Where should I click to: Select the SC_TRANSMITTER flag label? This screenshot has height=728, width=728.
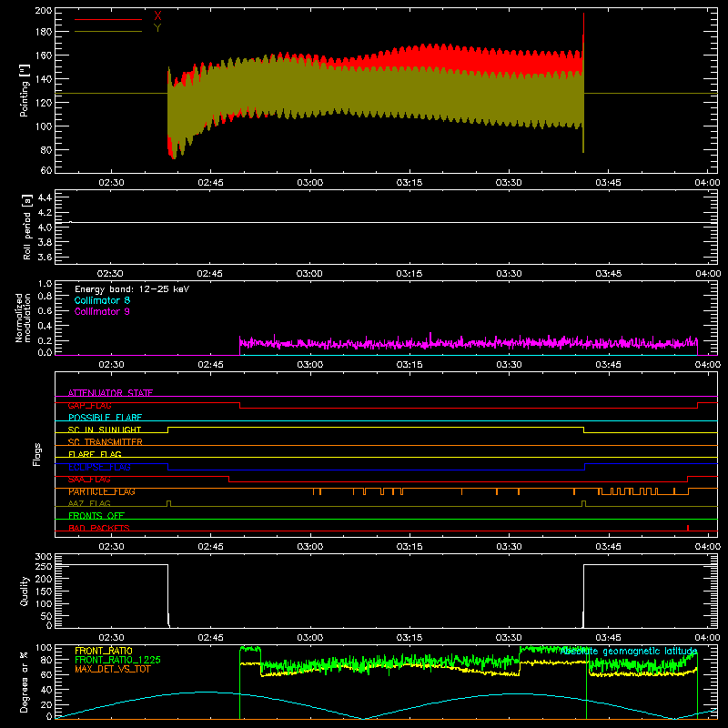(106, 442)
